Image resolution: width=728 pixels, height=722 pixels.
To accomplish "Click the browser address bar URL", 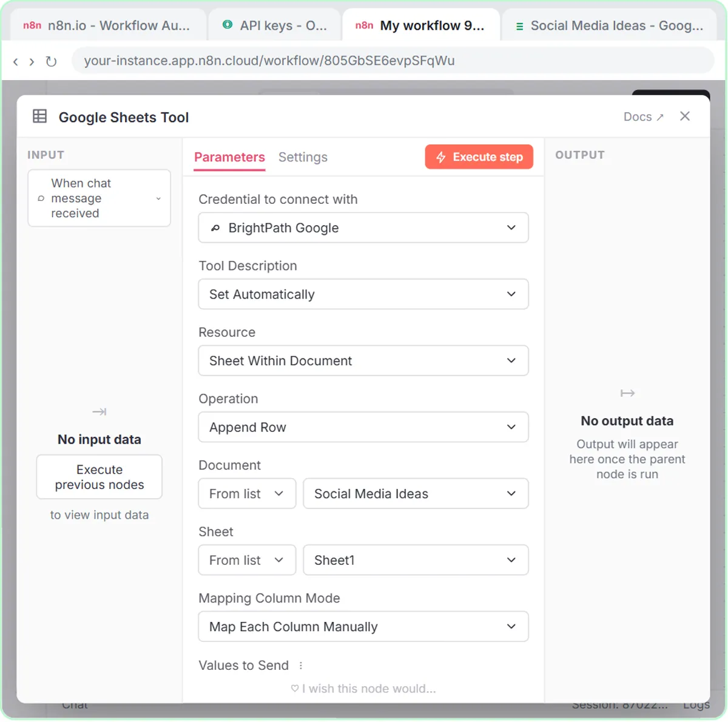I will [392, 61].
